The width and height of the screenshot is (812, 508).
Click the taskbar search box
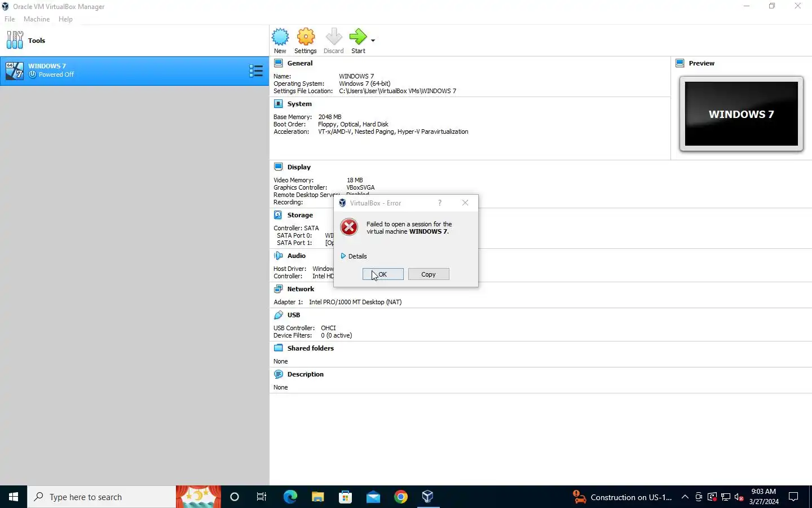click(x=101, y=497)
